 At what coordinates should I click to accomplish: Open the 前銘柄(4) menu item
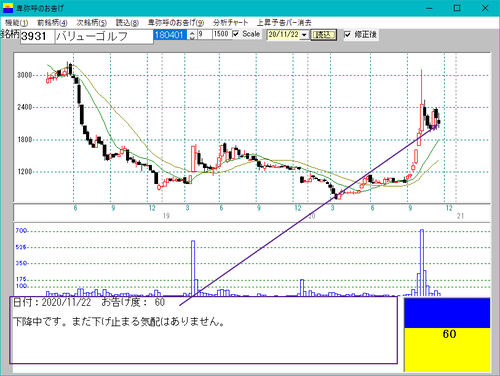pos(52,23)
